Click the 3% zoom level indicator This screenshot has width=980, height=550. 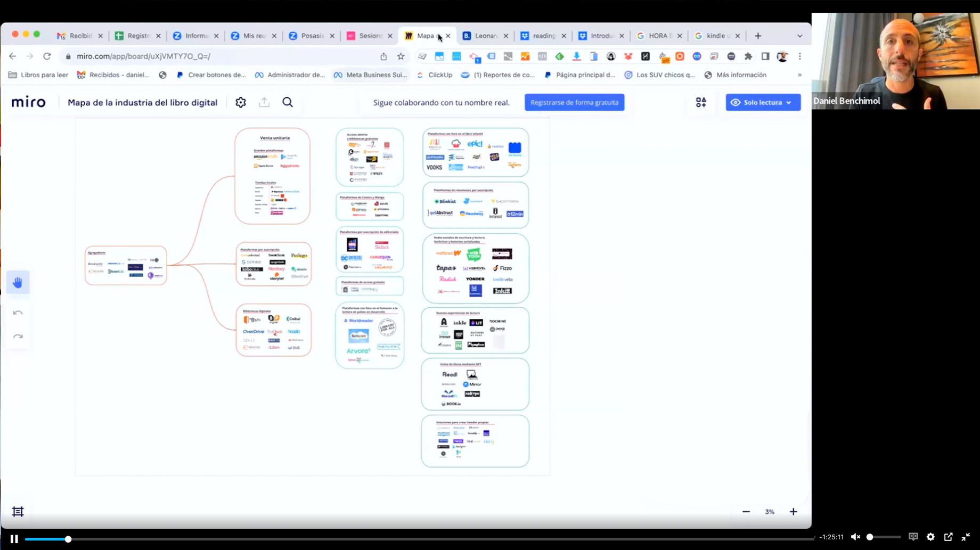pyautogui.click(x=770, y=512)
